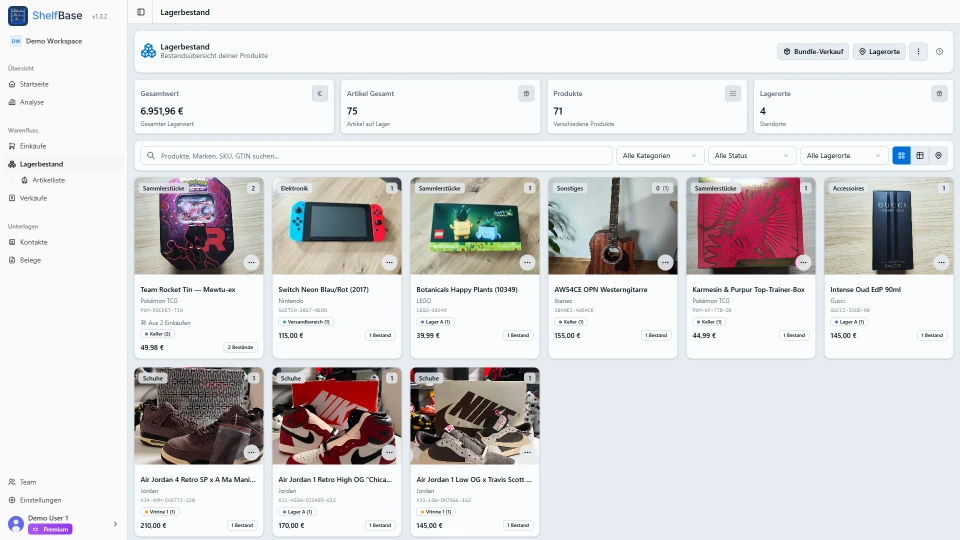Viewport: 960px width, 540px height.
Task: Open the AW54CE guitar product image
Action: 613,226
